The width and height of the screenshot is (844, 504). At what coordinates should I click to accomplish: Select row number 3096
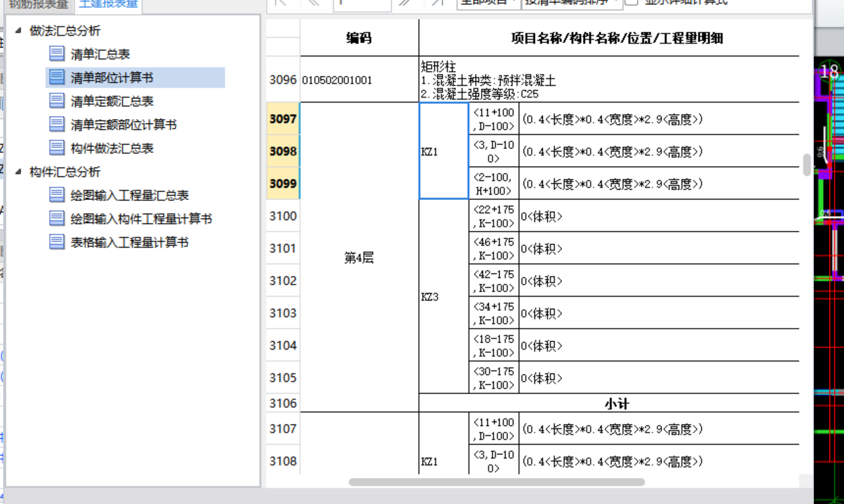283,80
